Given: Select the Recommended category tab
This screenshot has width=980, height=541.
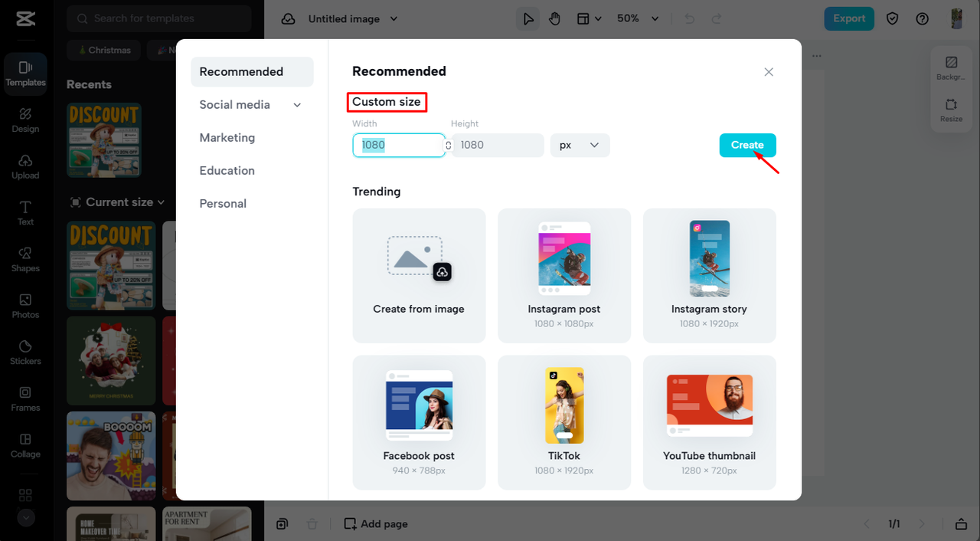Looking at the screenshot, I should [252, 72].
